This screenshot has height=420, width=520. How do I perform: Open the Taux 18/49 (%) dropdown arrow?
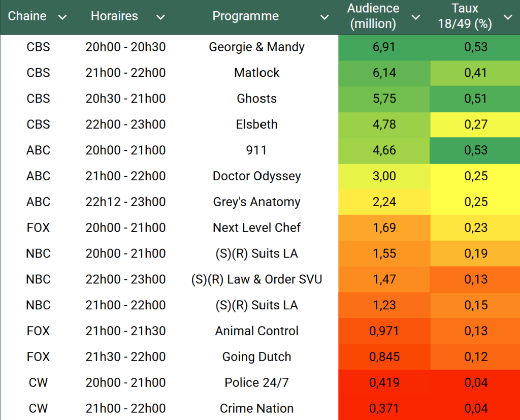[508, 17]
